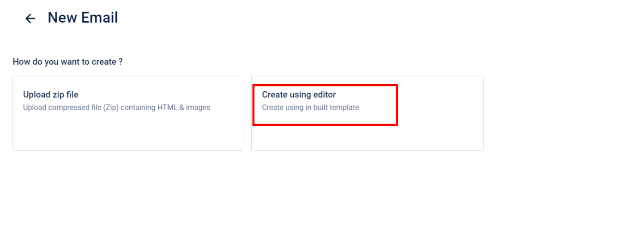Screen dimensions: 644x229
Task: Click the divider between the two cards
Action: [x=252, y=113]
